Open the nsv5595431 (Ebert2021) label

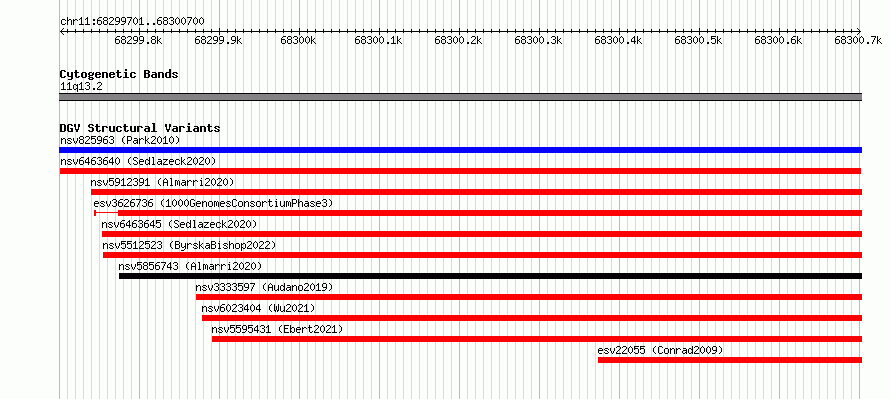click(x=277, y=329)
